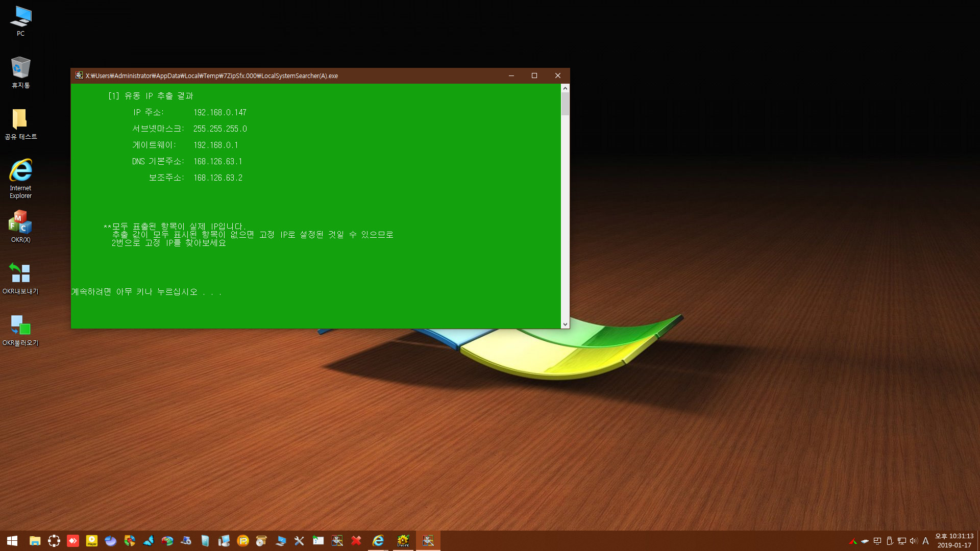Click the '[1] 유동 IP 추출 결과' heading
The image size is (980, 551).
point(151,96)
